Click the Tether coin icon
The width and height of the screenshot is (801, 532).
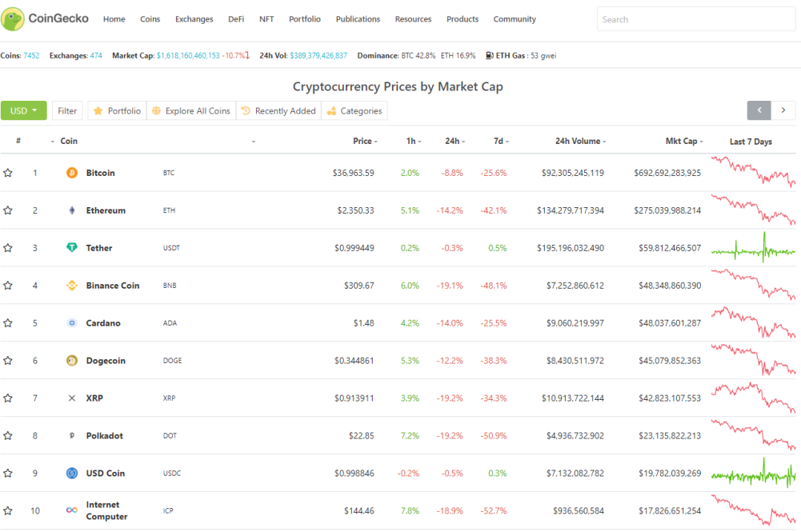click(72, 248)
